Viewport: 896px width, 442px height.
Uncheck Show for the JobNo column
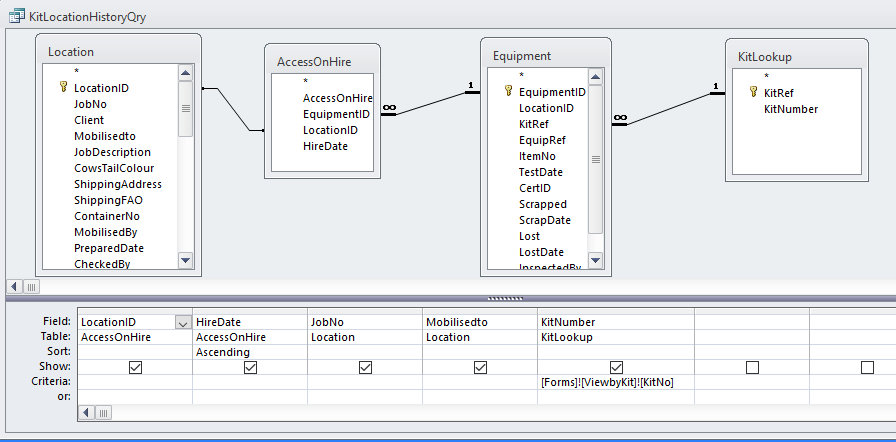[366, 368]
